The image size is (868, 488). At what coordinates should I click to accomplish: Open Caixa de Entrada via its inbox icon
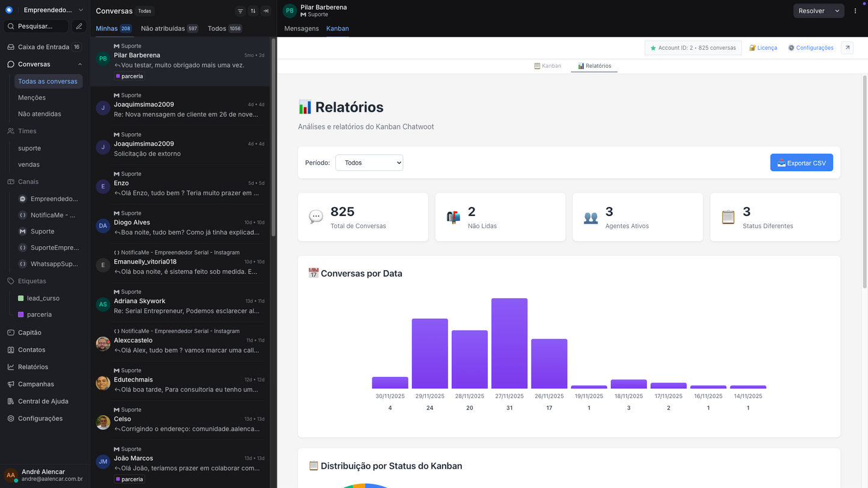pyautogui.click(x=12, y=47)
